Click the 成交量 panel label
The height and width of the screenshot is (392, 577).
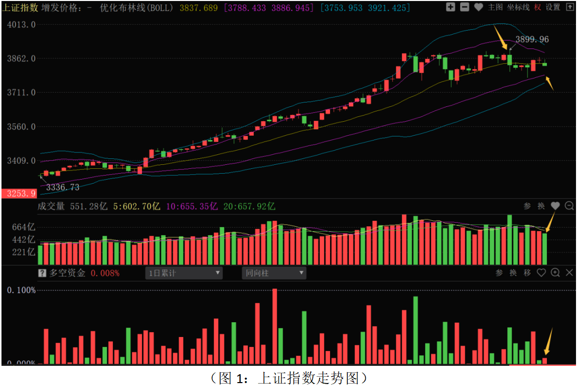pyautogui.click(x=51, y=206)
